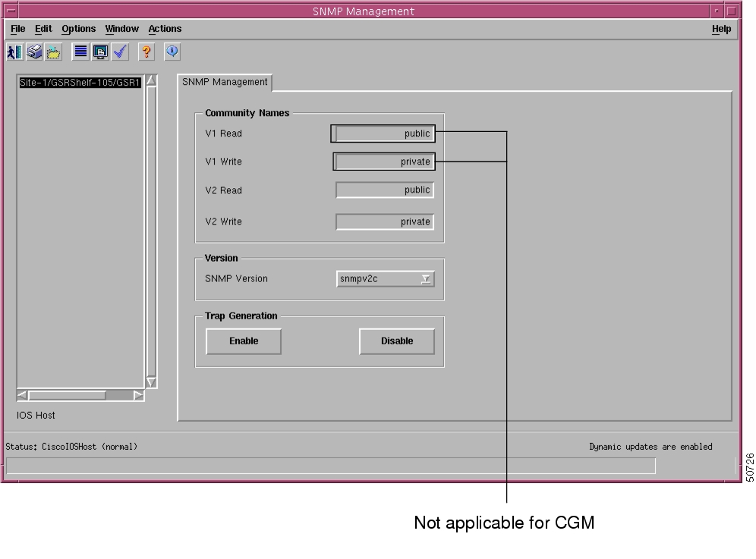Click the blue horizontal lines toolbar icon
This screenshot has height=559, width=756.
coord(80,52)
